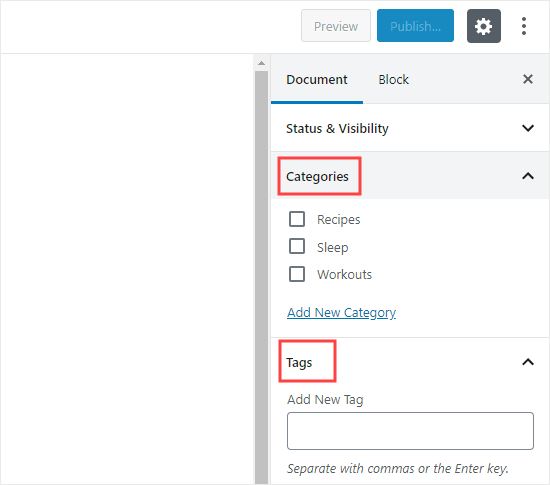Click the Add New Tag input field
Screen dimensions: 550x485
click(410, 431)
